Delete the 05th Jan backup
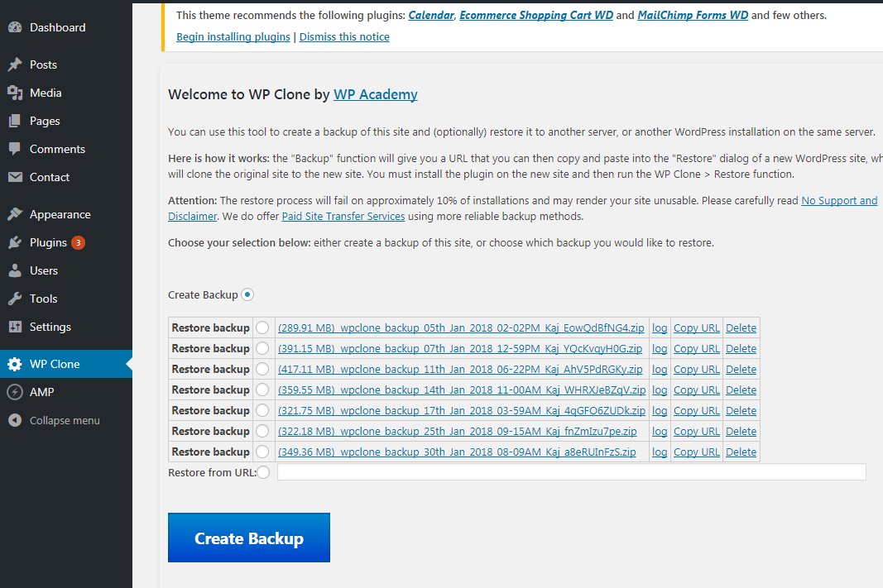This screenshot has height=588, width=883. coord(741,327)
